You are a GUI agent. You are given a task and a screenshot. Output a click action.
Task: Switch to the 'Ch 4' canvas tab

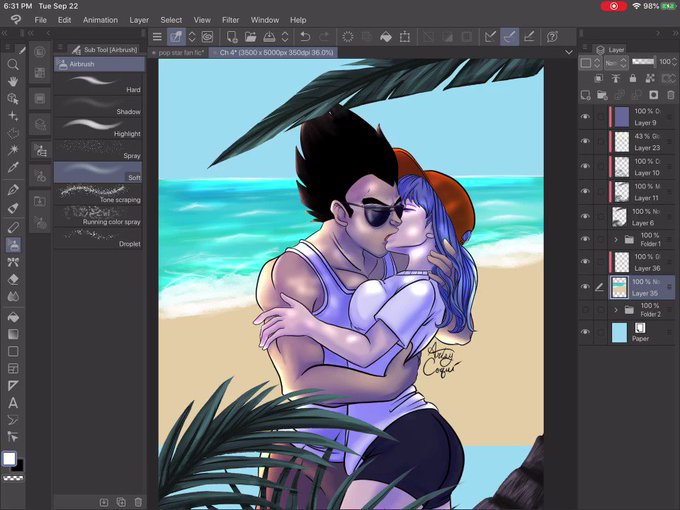point(274,52)
